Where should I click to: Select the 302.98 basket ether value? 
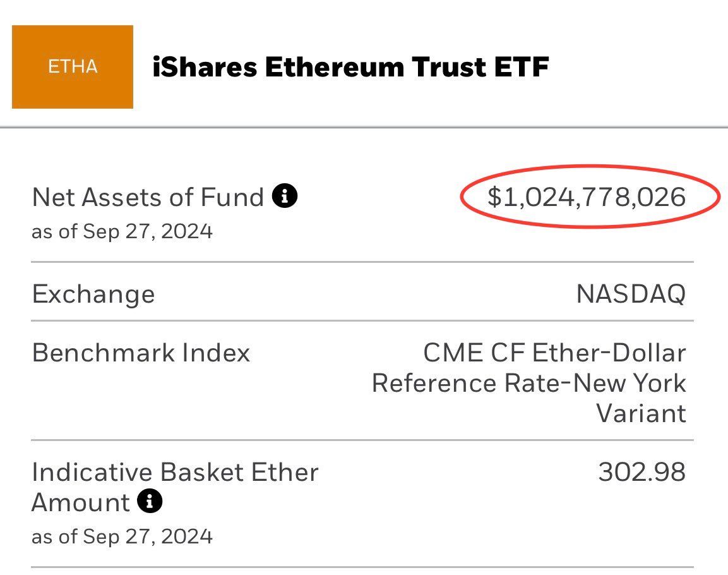click(641, 473)
